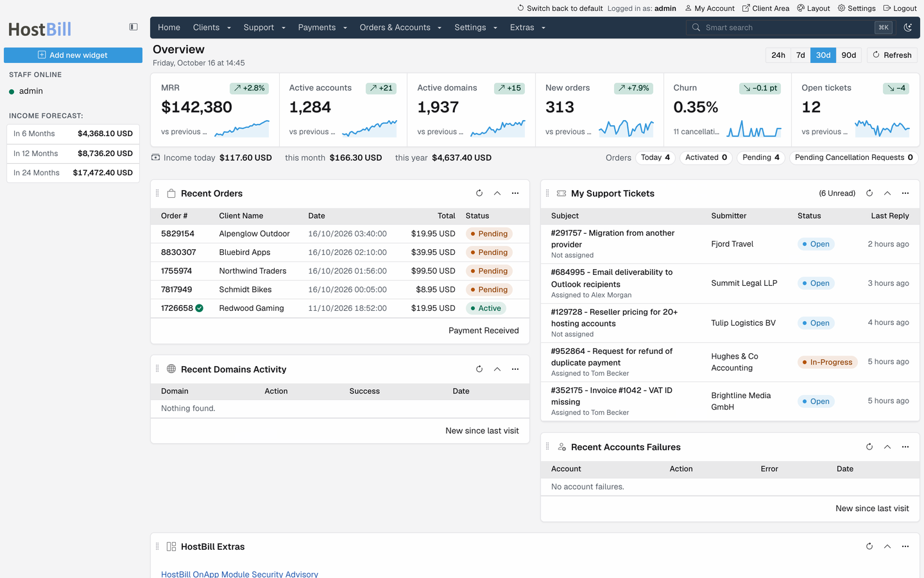Log out of HostBill
Image resolution: width=924 pixels, height=578 pixels.
pos(900,8)
